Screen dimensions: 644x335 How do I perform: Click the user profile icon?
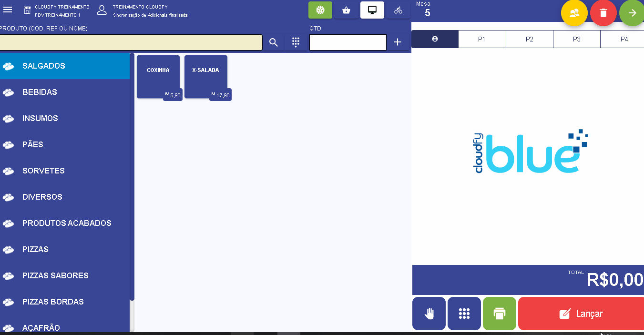(102, 10)
